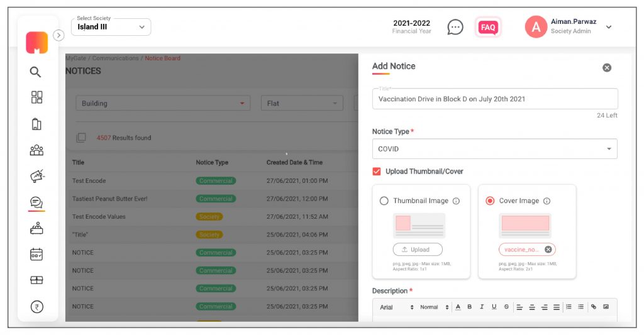Open Tastiest Peanut Butter Ever! notice

click(x=211, y=199)
